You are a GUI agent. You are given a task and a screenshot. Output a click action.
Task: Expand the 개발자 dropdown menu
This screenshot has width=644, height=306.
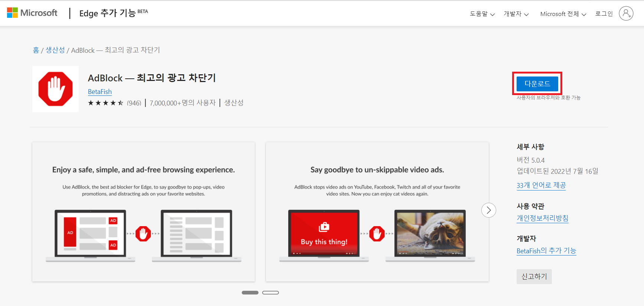(516, 14)
